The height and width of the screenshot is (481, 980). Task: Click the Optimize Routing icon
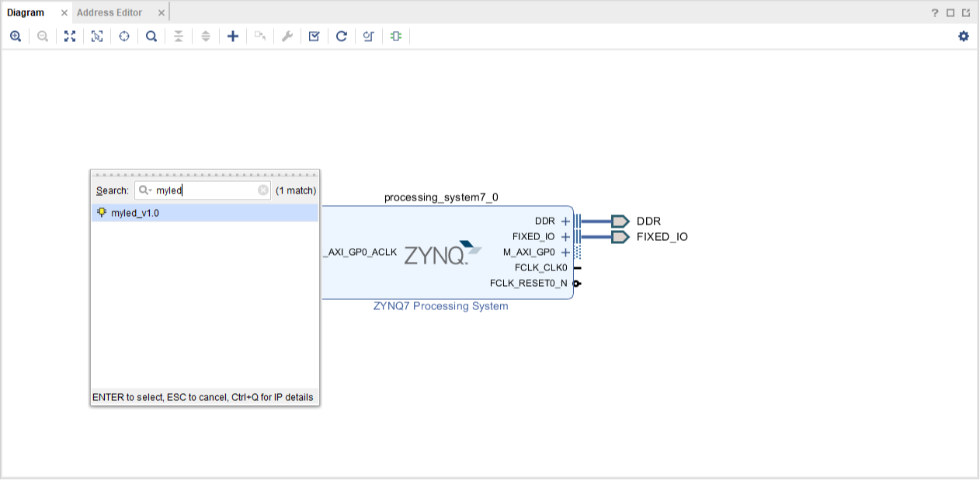point(369,37)
